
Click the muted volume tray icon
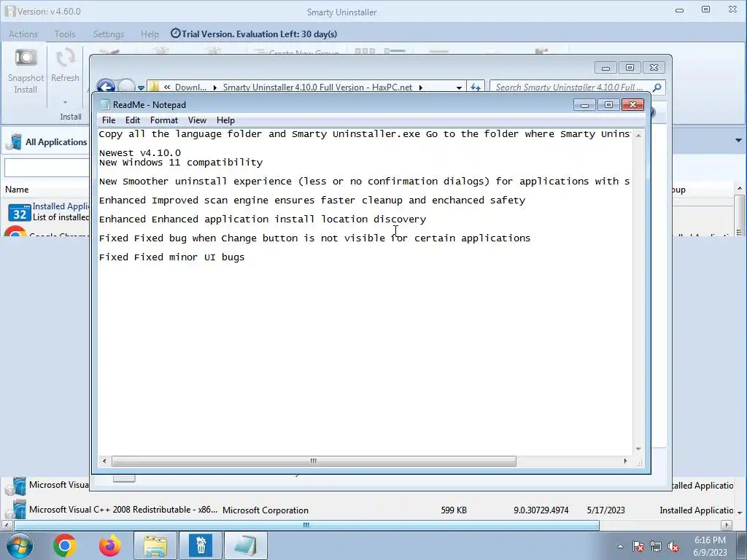673,547
